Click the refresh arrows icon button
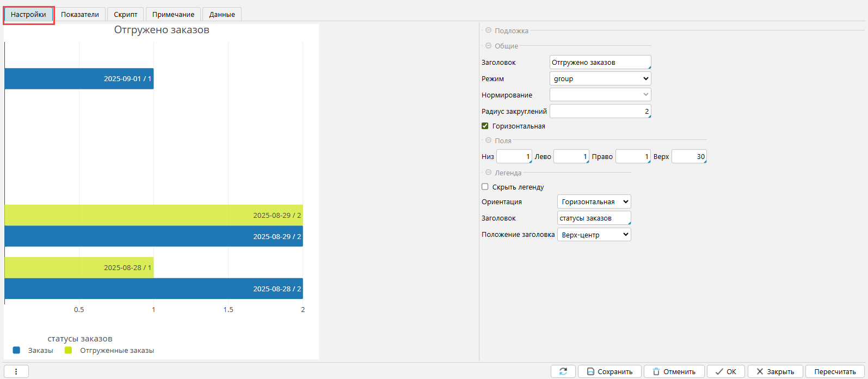 (x=563, y=371)
